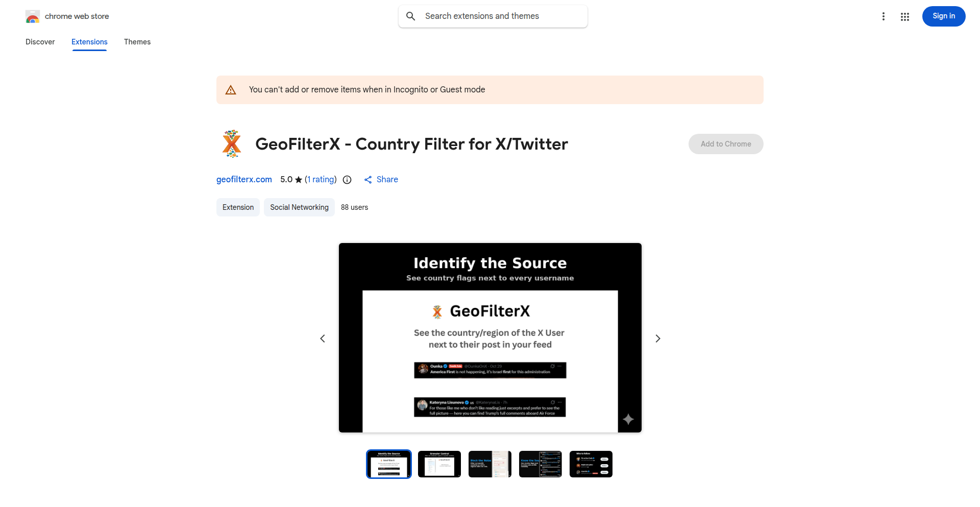Show the previous screenshot with left arrow
The image size is (980, 507).
(x=323, y=339)
